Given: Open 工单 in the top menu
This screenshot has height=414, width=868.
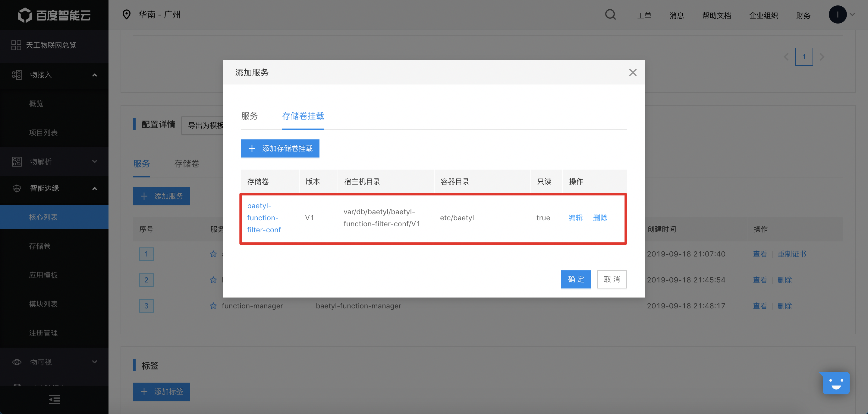Looking at the screenshot, I should (x=644, y=15).
